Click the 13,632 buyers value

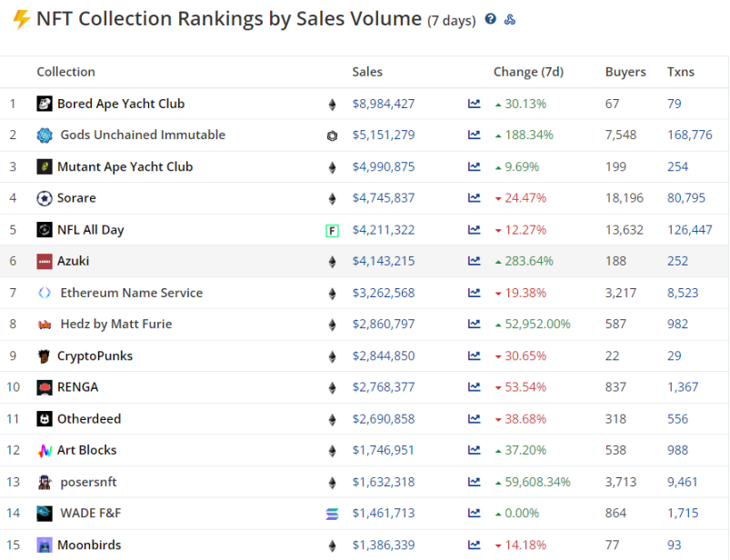pyautogui.click(x=625, y=229)
